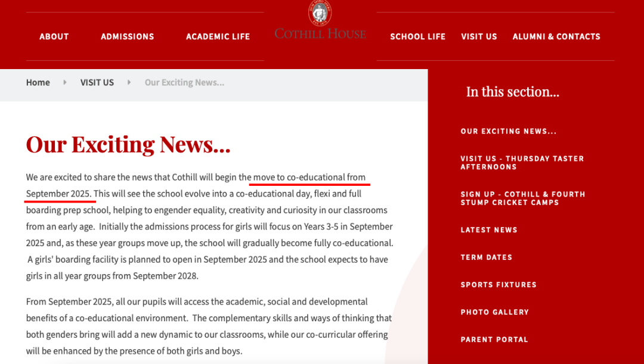Open PARENT PORTAL in sidebar

494,340
